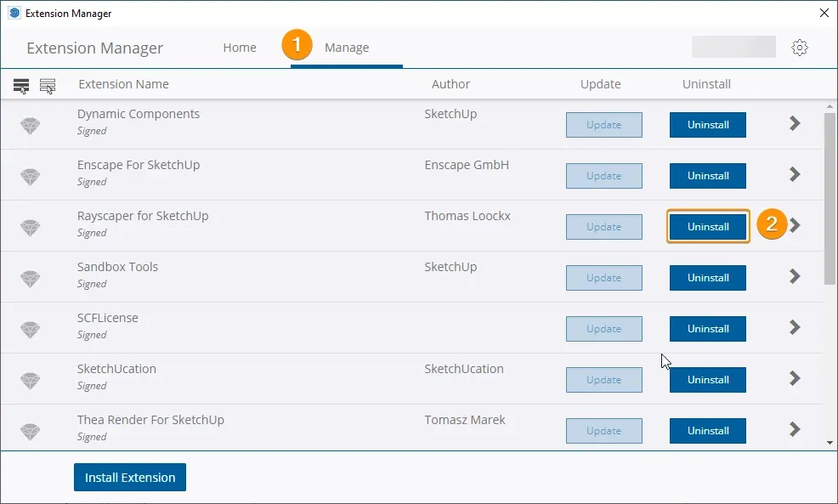Click author Tomasz Marek
This screenshot has width=838, height=504.
coord(465,420)
